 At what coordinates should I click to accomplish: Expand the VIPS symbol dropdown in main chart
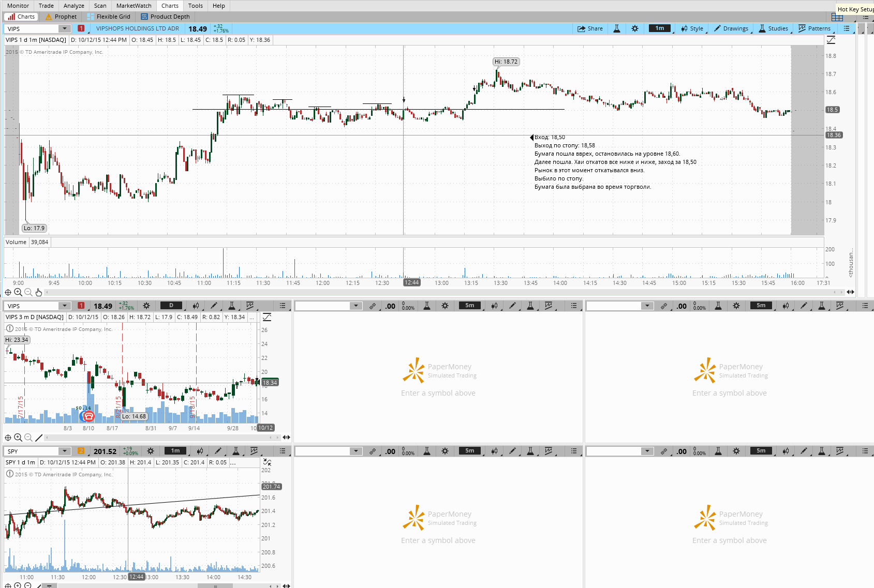coord(64,29)
